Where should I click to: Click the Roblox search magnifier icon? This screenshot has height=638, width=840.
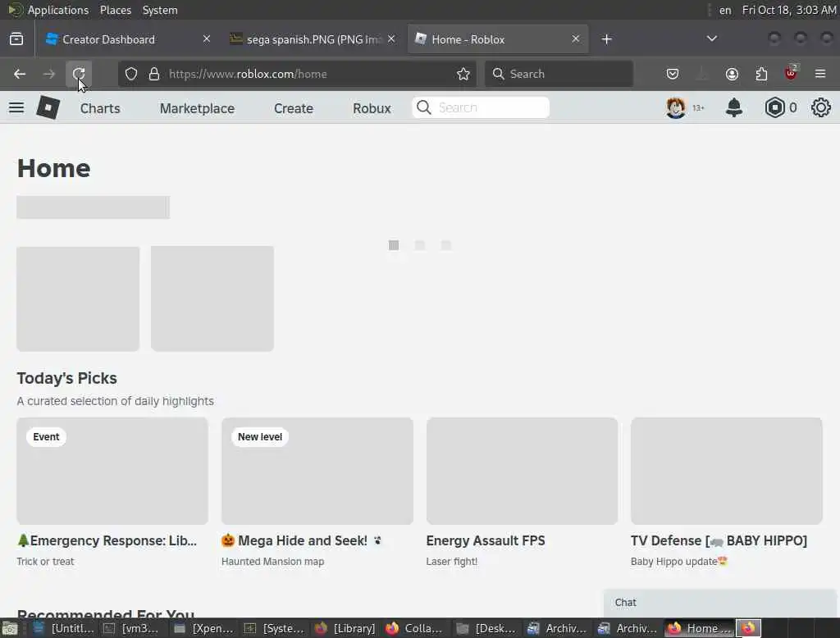pyautogui.click(x=424, y=107)
